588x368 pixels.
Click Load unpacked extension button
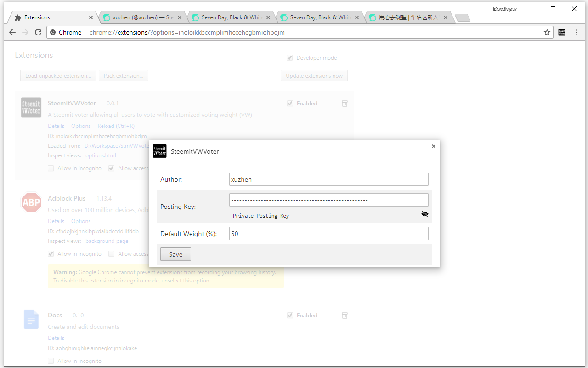[x=58, y=75]
